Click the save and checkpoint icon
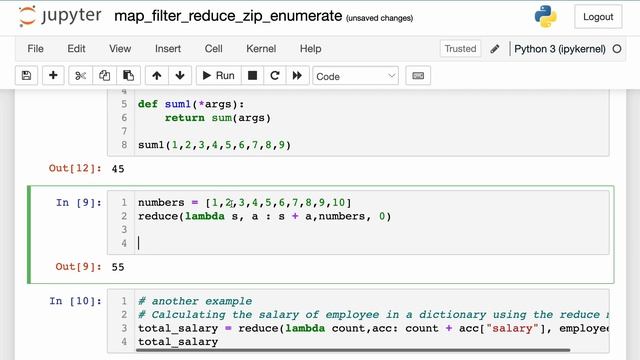This screenshot has height=360, width=640. (27, 76)
